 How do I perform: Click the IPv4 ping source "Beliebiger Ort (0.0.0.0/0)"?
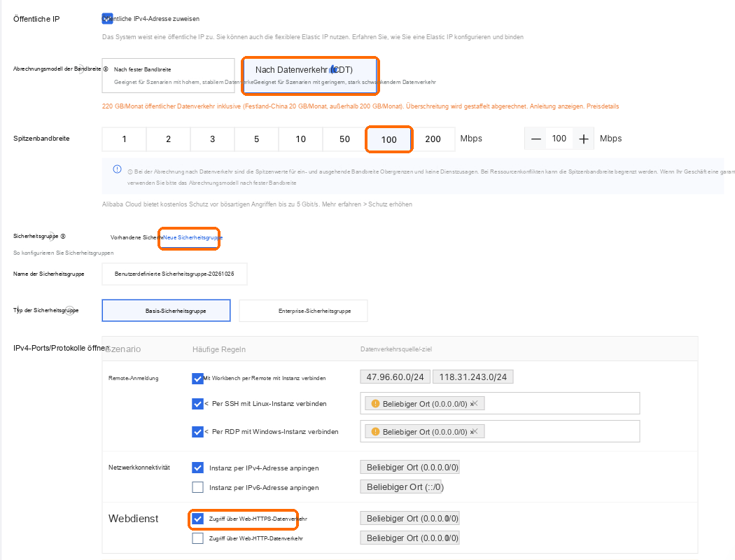(x=409, y=467)
